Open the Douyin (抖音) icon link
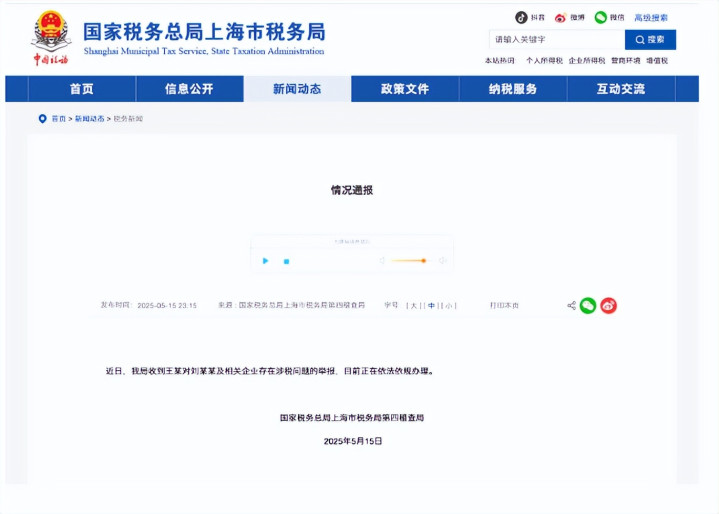Screen dimensions: 719x514 click(521, 17)
